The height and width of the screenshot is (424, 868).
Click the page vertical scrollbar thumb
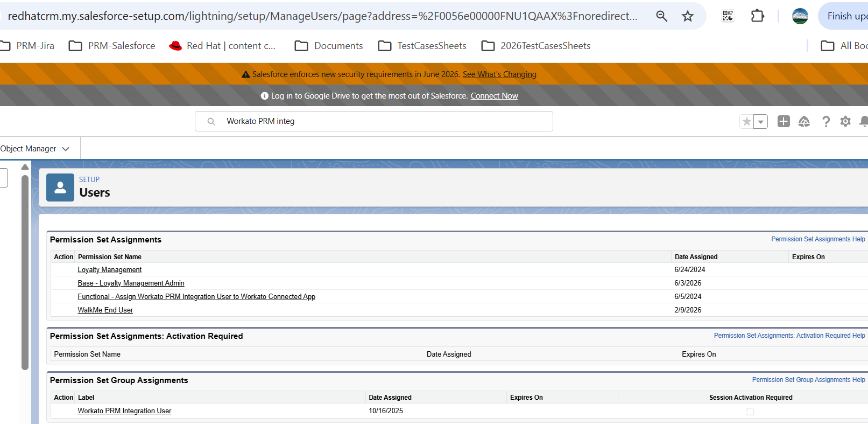[25, 272]
